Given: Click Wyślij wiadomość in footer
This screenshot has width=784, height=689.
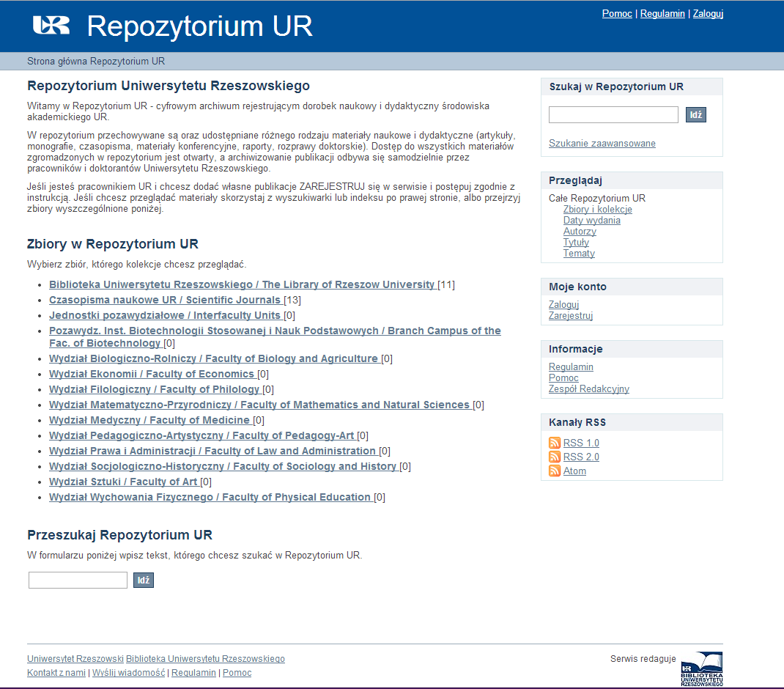Looking at the screenshot, I should tap(128, 673).
